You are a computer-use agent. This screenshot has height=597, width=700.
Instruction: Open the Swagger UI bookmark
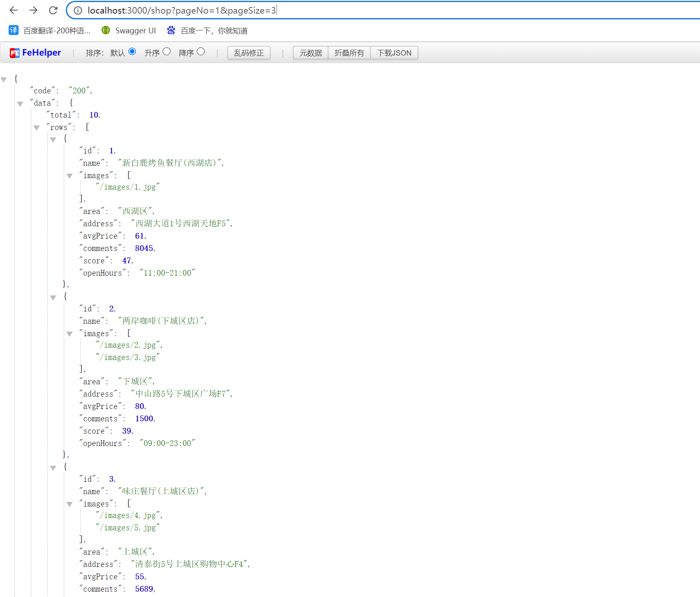point(129,30)
